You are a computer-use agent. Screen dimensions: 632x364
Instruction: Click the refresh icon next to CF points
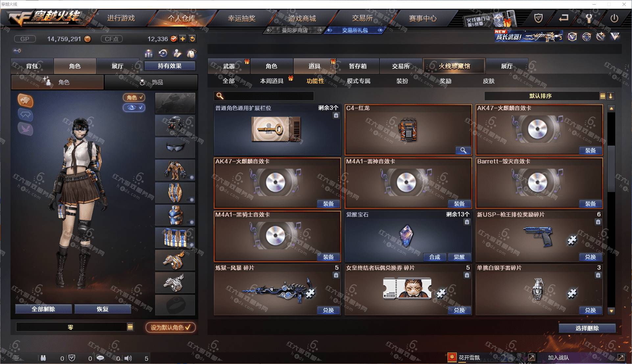pos(192,39)
